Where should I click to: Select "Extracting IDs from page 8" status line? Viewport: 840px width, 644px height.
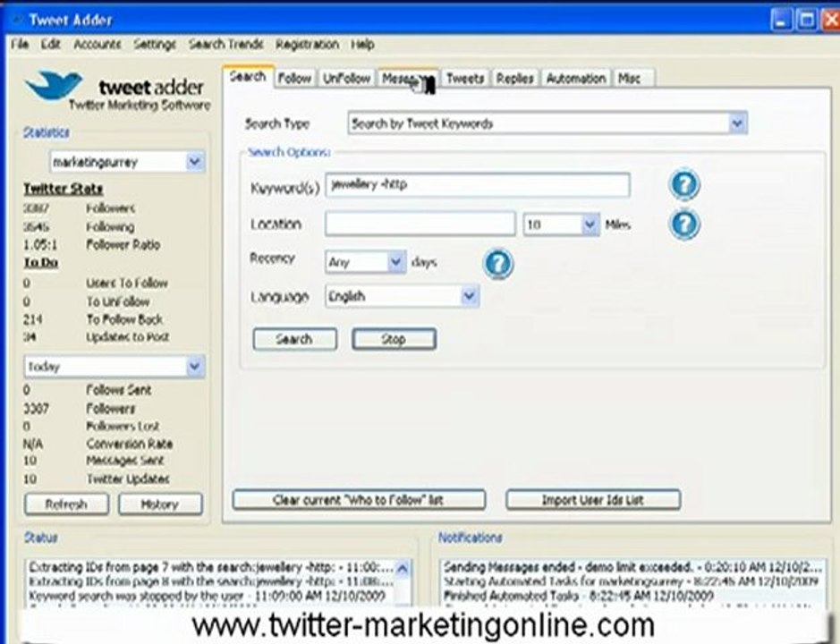[211, 581]
